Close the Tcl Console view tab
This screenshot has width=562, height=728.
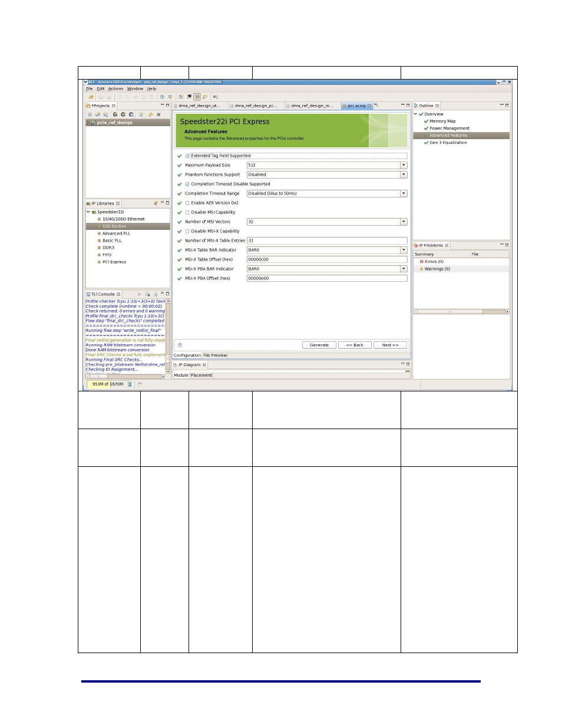118,294
